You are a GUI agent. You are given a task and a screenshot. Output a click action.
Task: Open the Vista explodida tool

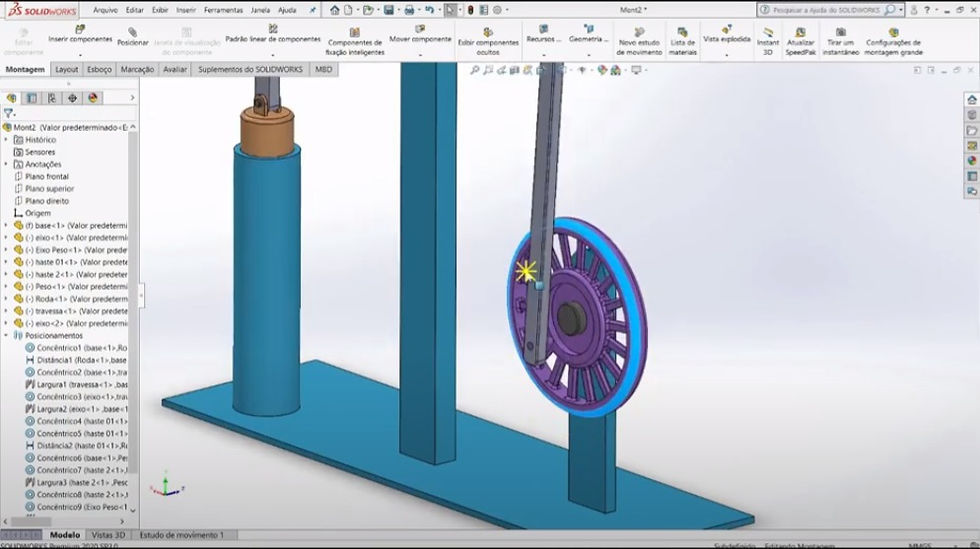pos(726,29)
